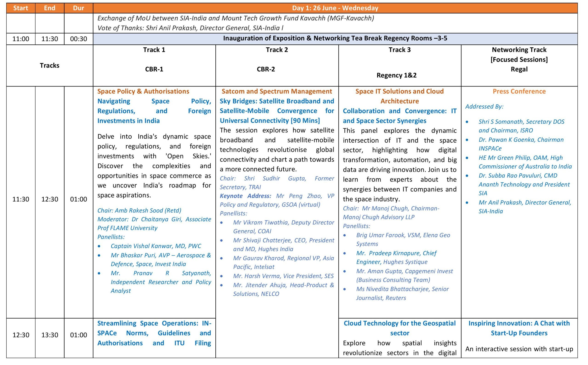Click the Networking Track heading
The image size is (588, 365).
519,50
